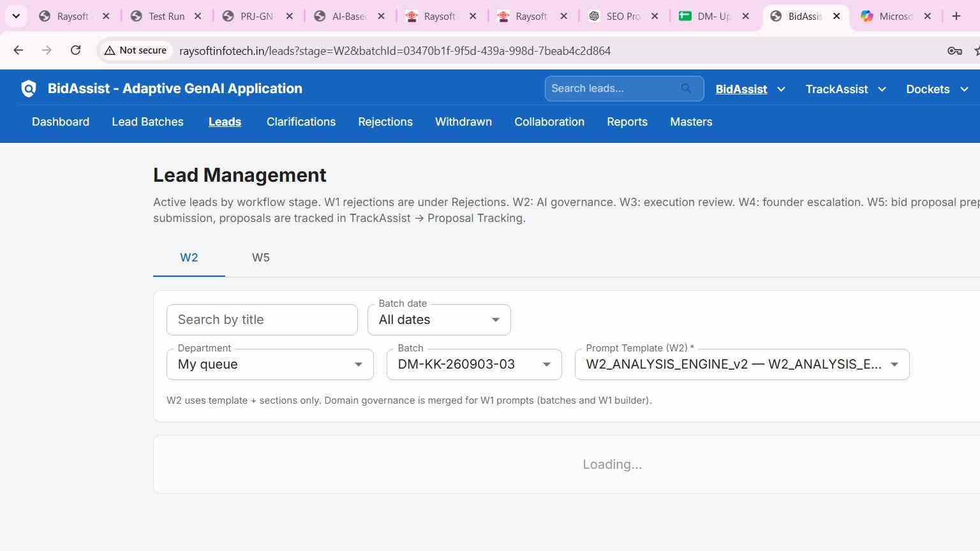Go back using the browser back arrow
This screenshot has height=551, width=980.
coord(18,50)
